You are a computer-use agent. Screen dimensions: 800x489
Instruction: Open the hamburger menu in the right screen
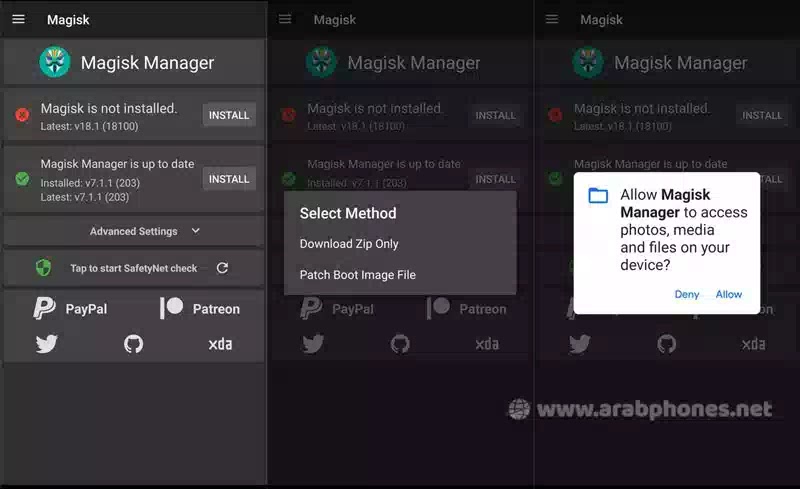[x=552, y=19]
